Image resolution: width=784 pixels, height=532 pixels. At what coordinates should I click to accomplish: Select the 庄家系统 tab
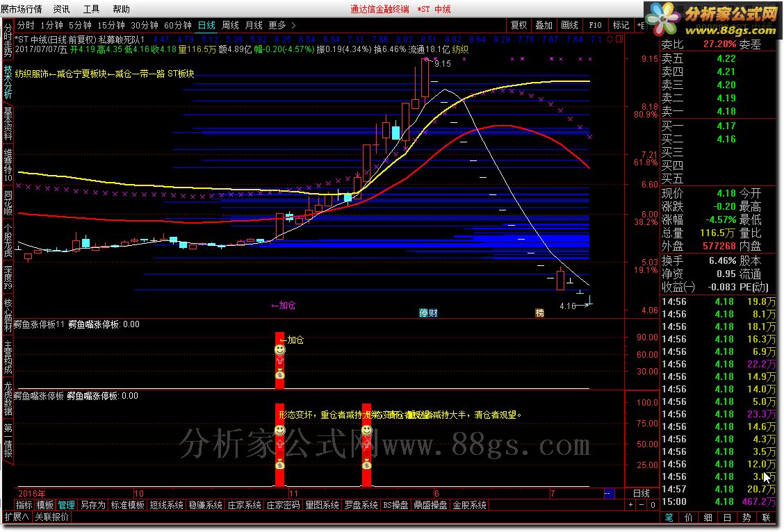pos(245,505)
